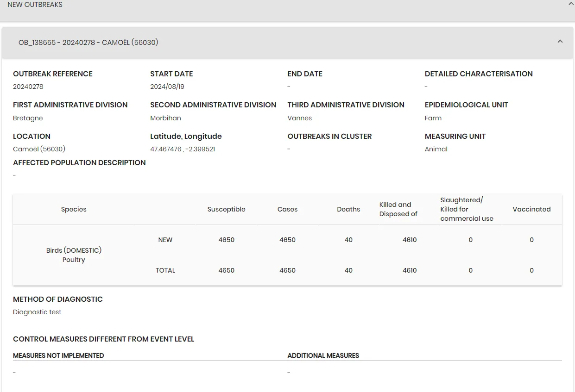The image size is (575, 392).
Task: Click the NEW row label
Action: [x=165, y=240]
